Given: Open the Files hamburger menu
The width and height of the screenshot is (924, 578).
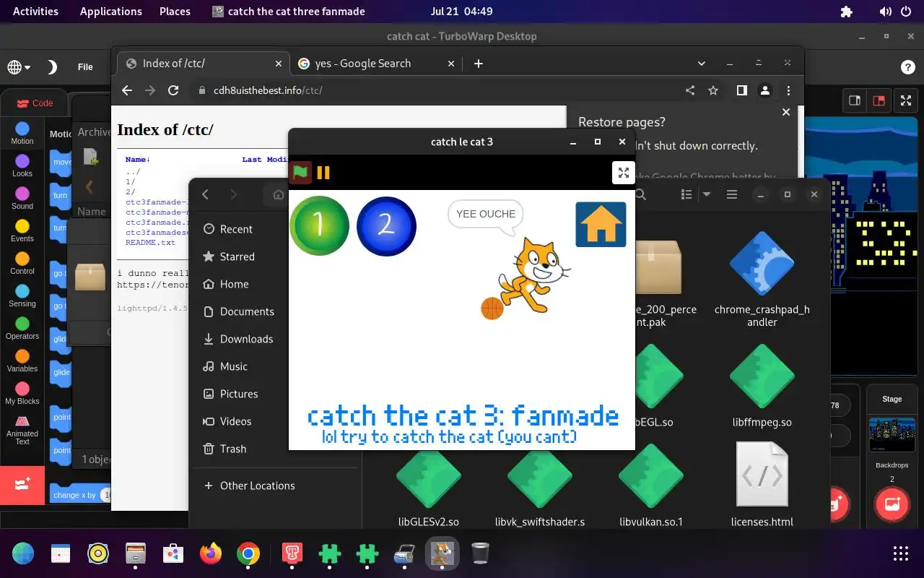Looking at the screenshot, I should (732, 194).
